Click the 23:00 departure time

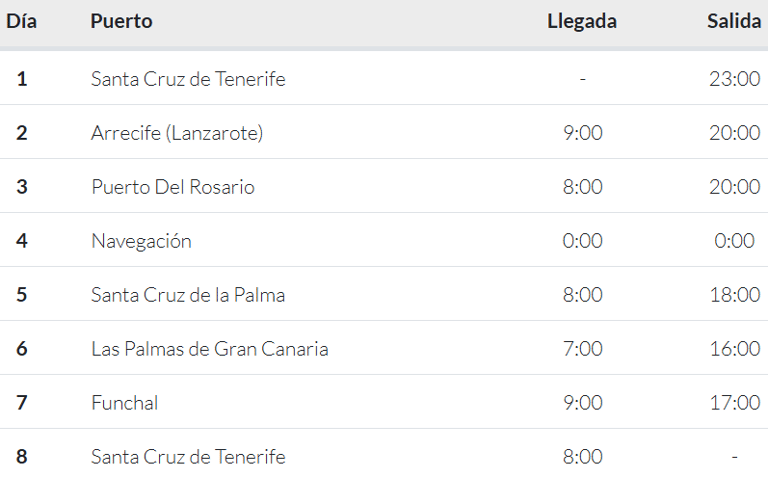(735, 79)
